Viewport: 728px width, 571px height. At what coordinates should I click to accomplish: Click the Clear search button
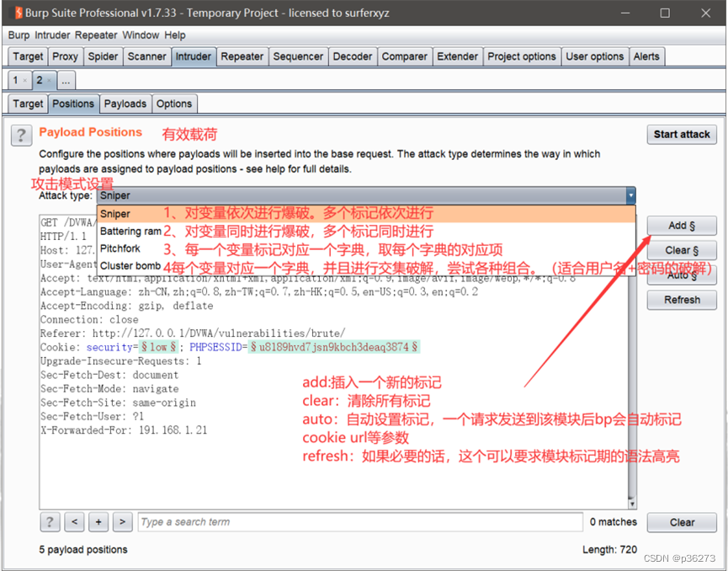tap(682, 522)
